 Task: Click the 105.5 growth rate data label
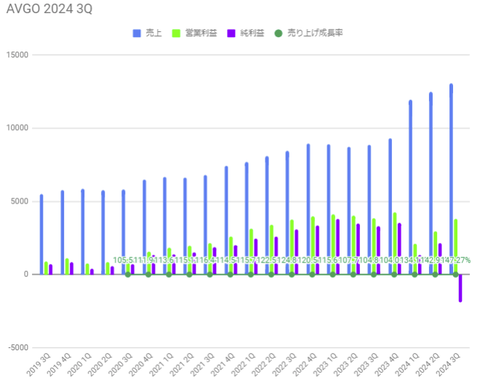[x=123, y=260]
